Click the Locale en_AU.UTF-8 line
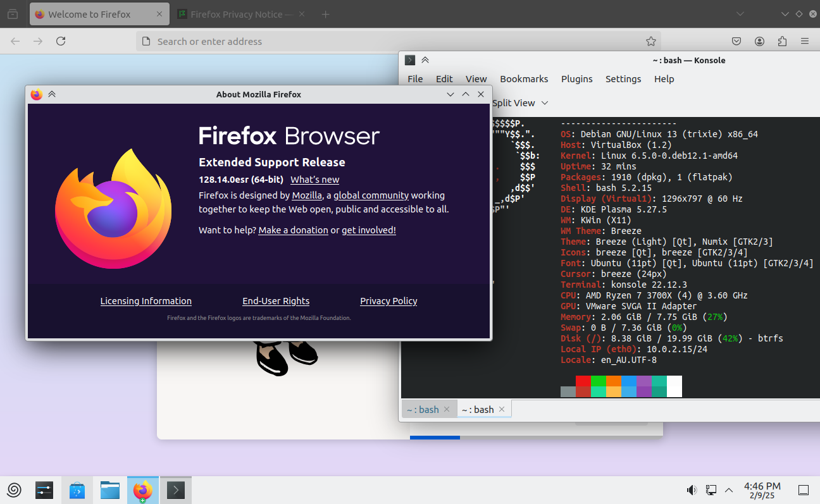The width and height of the screenshot is (820, 504). tap(609, 360)
